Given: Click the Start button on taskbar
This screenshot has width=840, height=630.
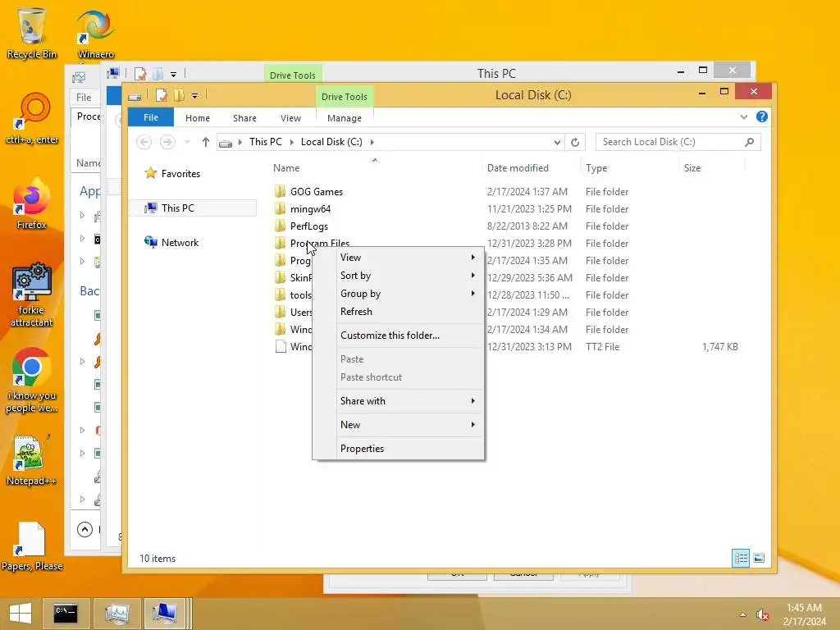Looking at the screenshot, I should point(21,614).
